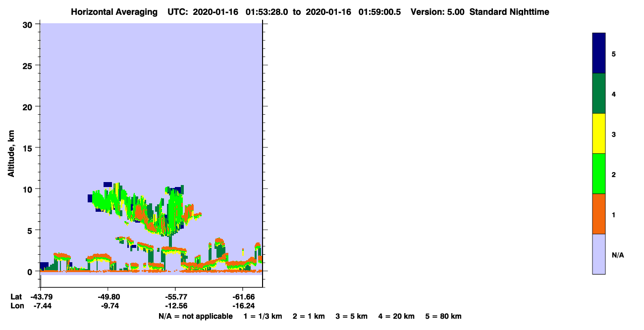644x330 pixels.
Task: Click the dark blue color bar segment 5
Action: pyautogui.click(x=599, y=53)
